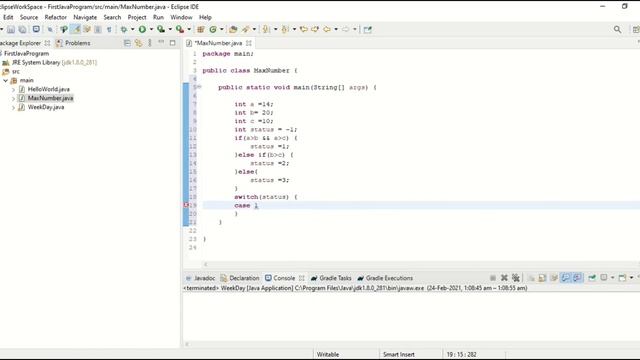This screenshot has width=640, height=360.
Task: Open the Refactor menu
Action: tap(56, 17)
